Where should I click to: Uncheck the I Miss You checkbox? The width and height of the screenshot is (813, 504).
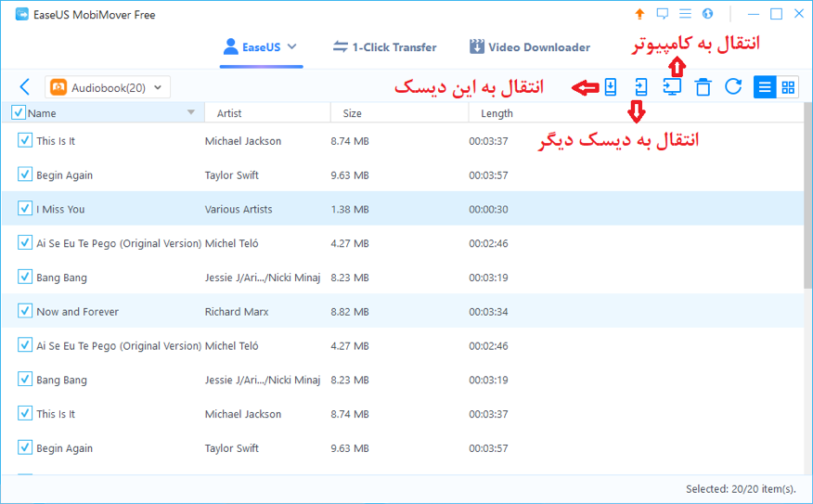pyautogui.click(x=25, y=209)
